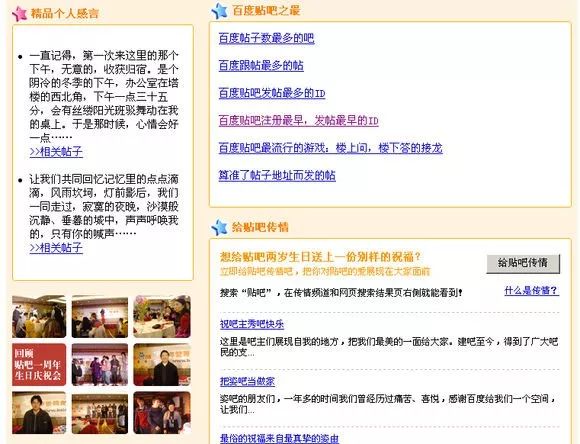
Task: Open link 百度贴吧发帖最多的ID
Action: (x=272, y=93)
